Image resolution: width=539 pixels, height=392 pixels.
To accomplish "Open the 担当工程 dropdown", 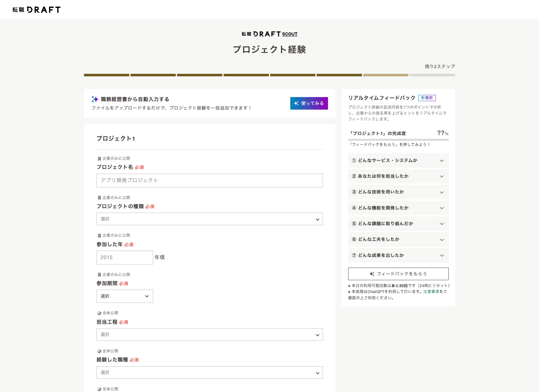I will coord(209,335).
